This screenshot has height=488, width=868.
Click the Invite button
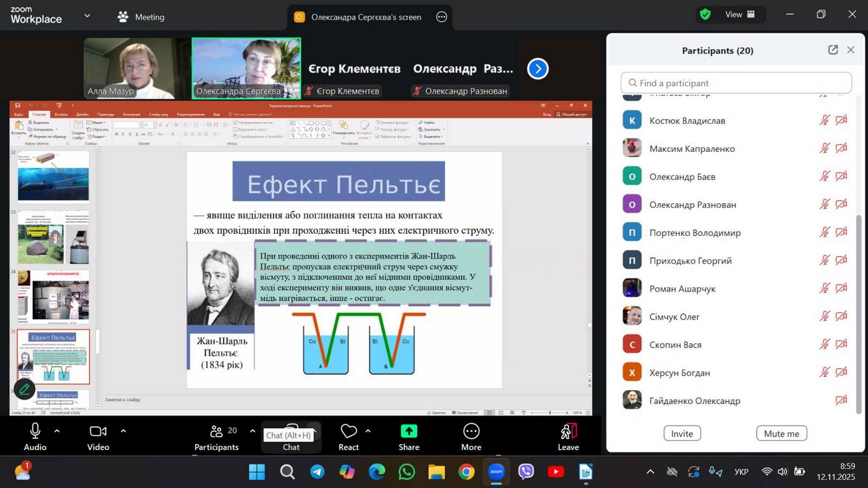click(682, 433)
